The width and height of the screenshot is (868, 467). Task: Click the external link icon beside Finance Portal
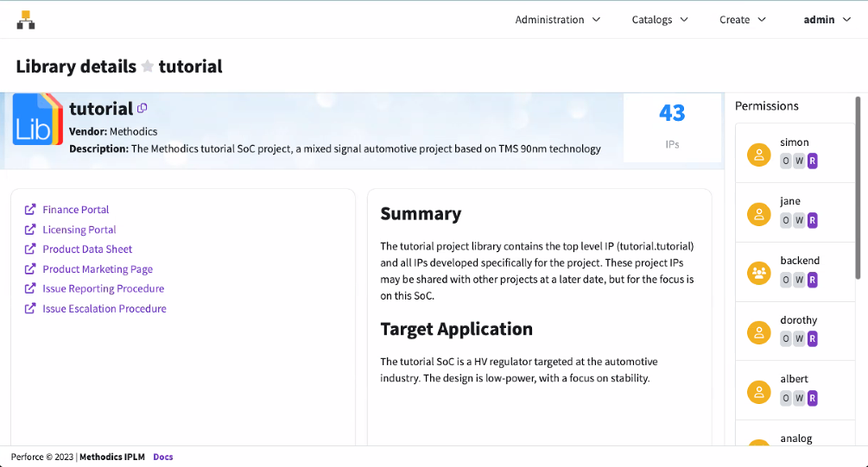pyautogui.click(x=30, y=210)
